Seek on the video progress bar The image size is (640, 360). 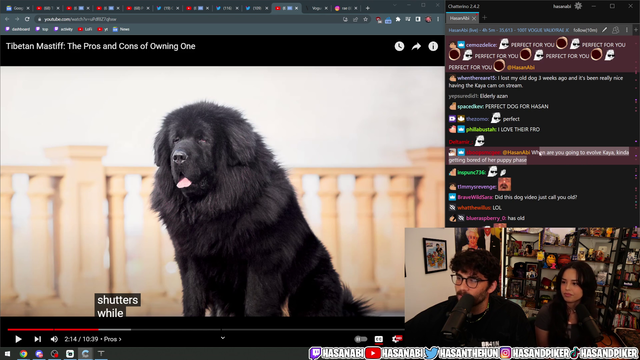pos(206,329)
